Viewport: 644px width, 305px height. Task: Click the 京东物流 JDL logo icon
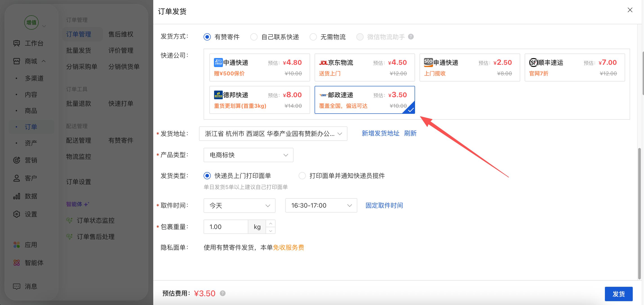pyautogui.click(x=323, y=63)
